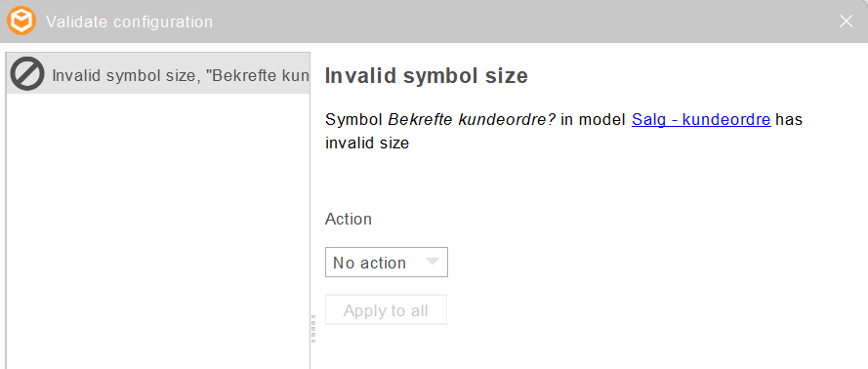868x369 pixels.
Task: Click blank area right of Apply to all
Action: [637, 309]
